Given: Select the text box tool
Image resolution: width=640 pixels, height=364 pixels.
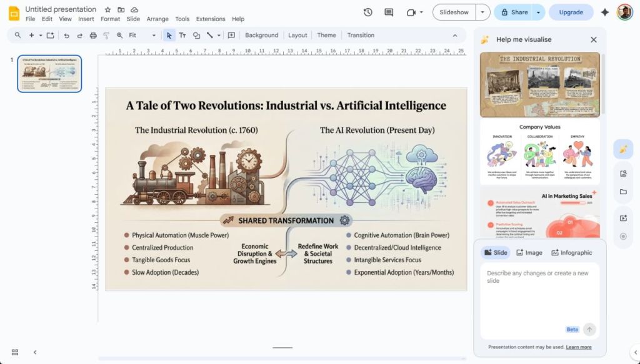Looking at the screenshot, I should [x=182, y=36].
